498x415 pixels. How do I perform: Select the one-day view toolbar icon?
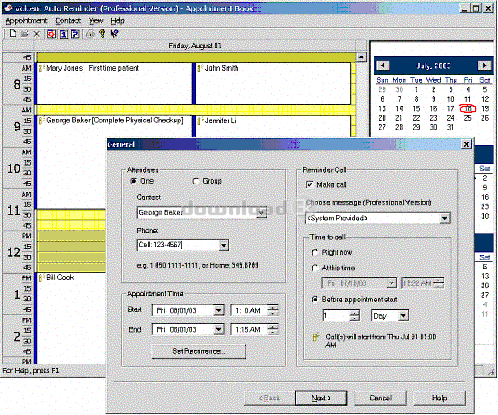[63, 34]
